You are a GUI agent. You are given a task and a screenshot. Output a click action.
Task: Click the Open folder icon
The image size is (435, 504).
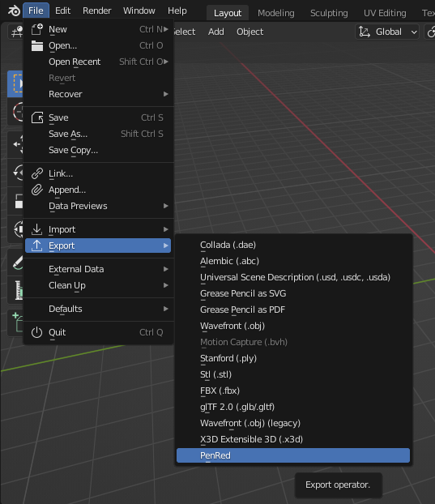[x=37, y=45]
